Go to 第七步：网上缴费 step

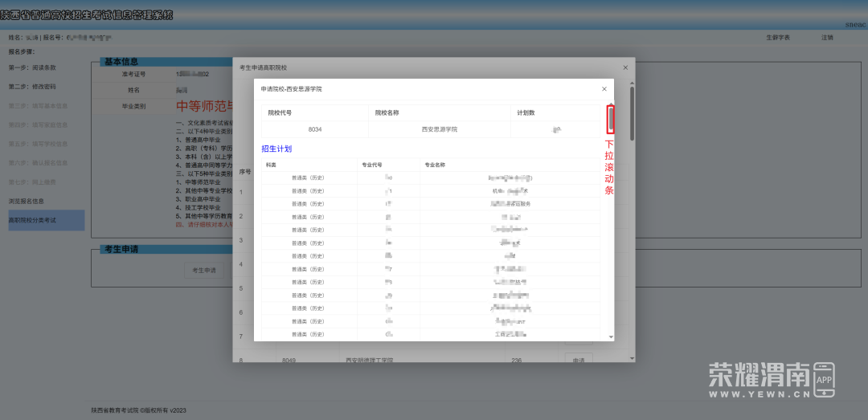pyautogui.click(x=32, y=181)
